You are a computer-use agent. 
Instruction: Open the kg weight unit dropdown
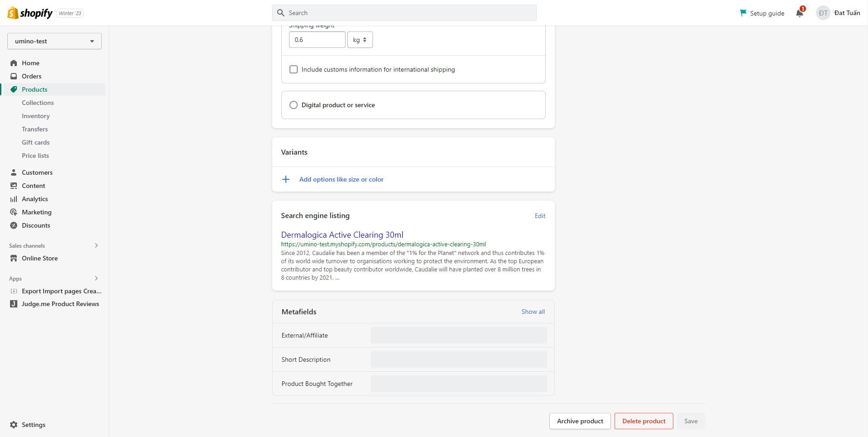tap(360, 40)
